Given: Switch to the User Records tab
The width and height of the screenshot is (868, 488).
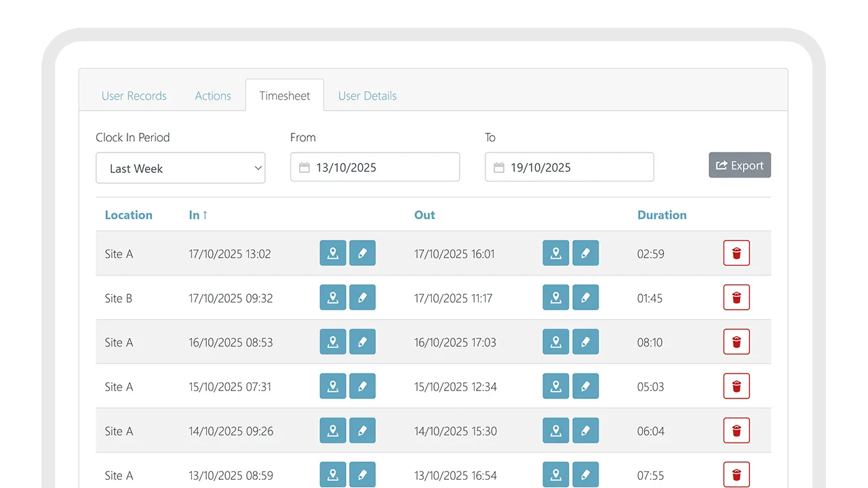Looking at the screenshot, I should [x=134, y=96].
